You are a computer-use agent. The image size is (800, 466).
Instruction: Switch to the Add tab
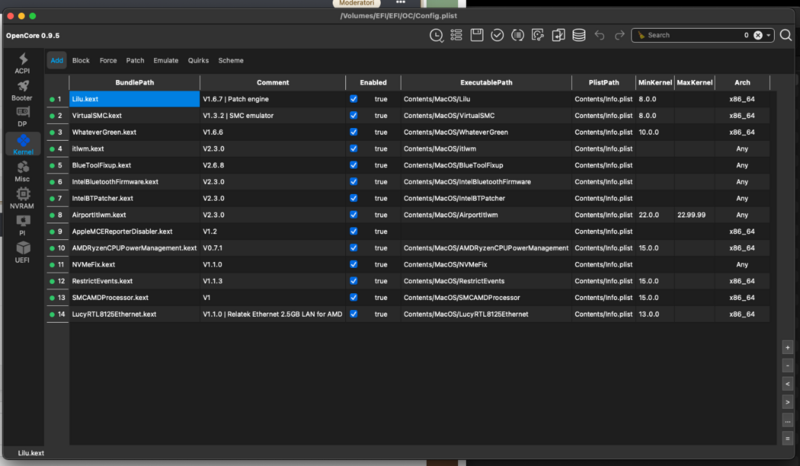pos(57,60)
